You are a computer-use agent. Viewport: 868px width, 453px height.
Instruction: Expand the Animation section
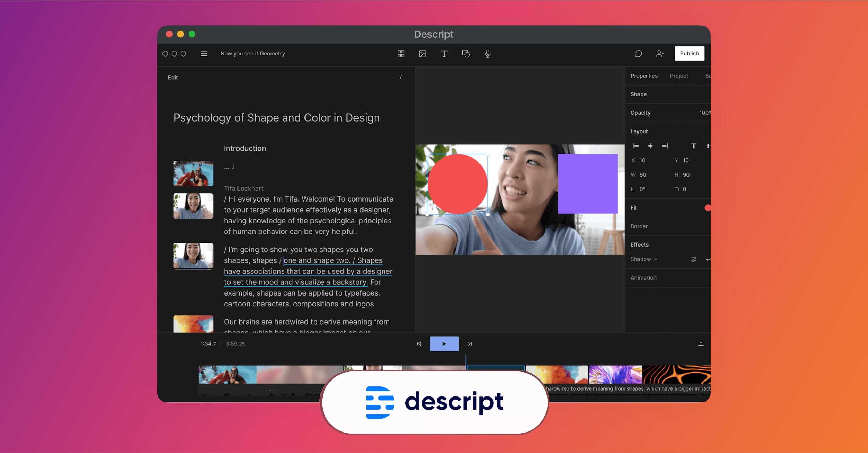point(643,278)
